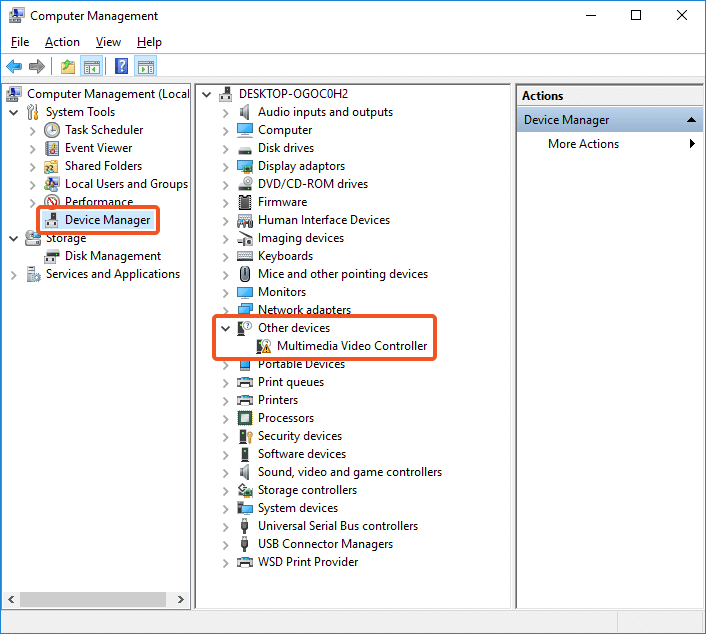706x634 pixels.
Task: Expand the Printers category
Action: coord(226,401)
